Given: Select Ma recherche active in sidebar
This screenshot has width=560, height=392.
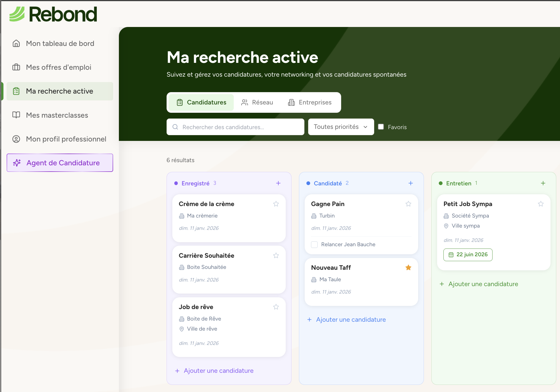Looking at the screenshot, I should (60, 91).
